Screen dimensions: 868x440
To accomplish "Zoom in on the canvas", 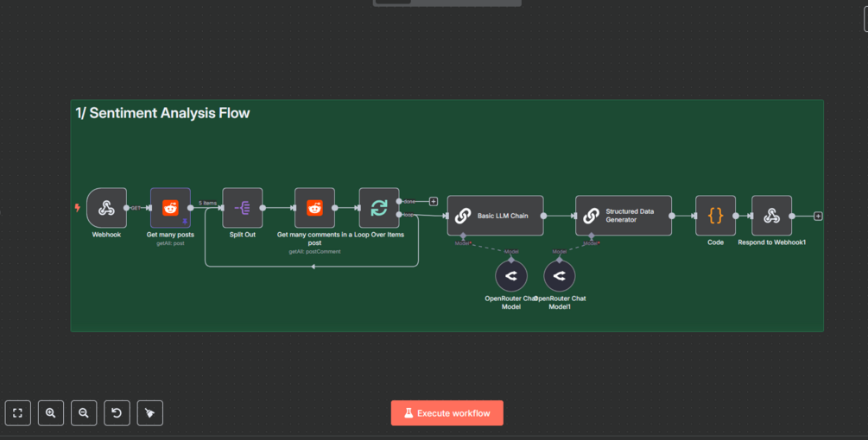I will [51, 413].
